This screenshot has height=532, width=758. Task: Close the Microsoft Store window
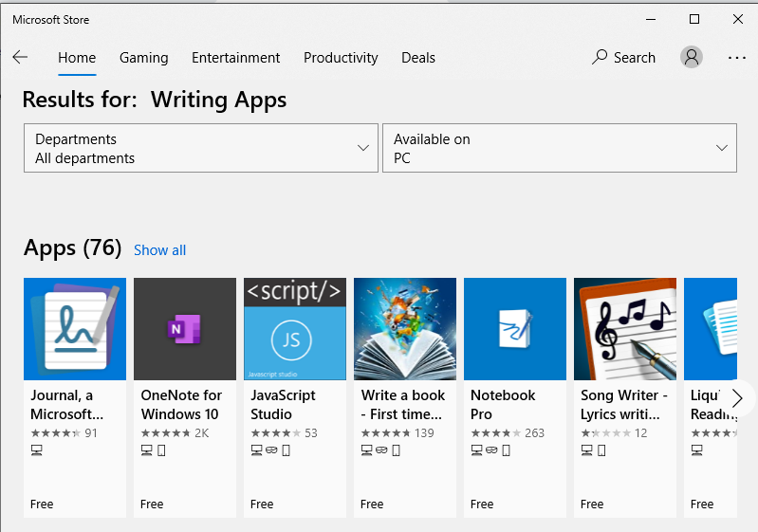[738, 19]
